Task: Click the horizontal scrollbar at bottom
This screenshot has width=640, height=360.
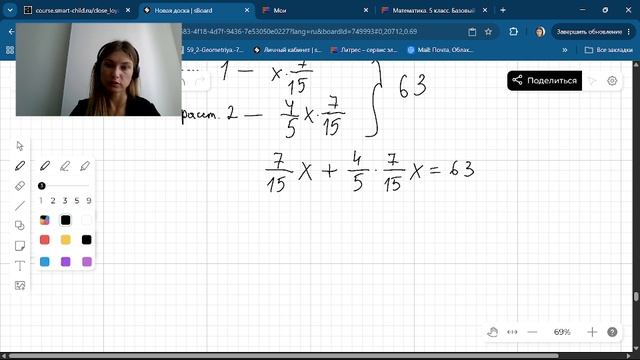Action: pyautogui.click(x=284, y=356)
